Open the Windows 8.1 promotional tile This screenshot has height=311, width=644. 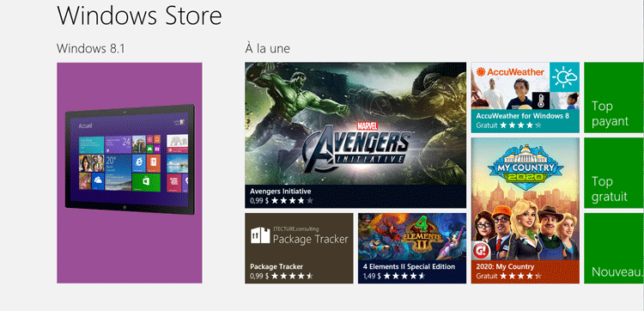point(130,173)
